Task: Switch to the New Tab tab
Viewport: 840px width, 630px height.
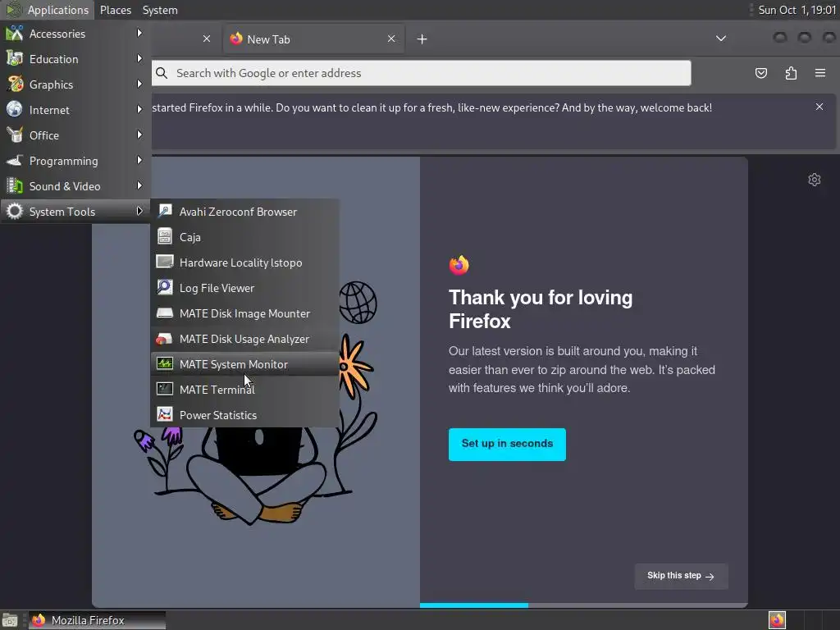Action: (x=313, y=39)
